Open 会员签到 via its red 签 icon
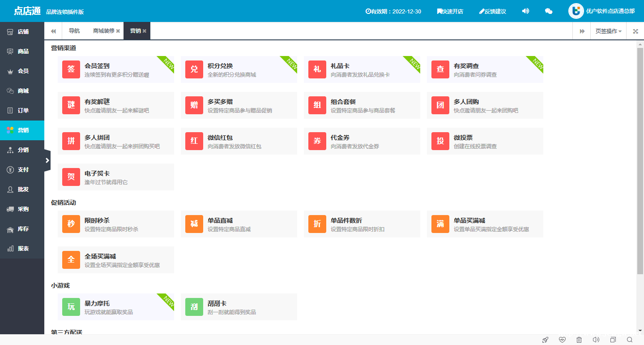The width and height of the screenshot is (644, 345). (x=71, y=69)
